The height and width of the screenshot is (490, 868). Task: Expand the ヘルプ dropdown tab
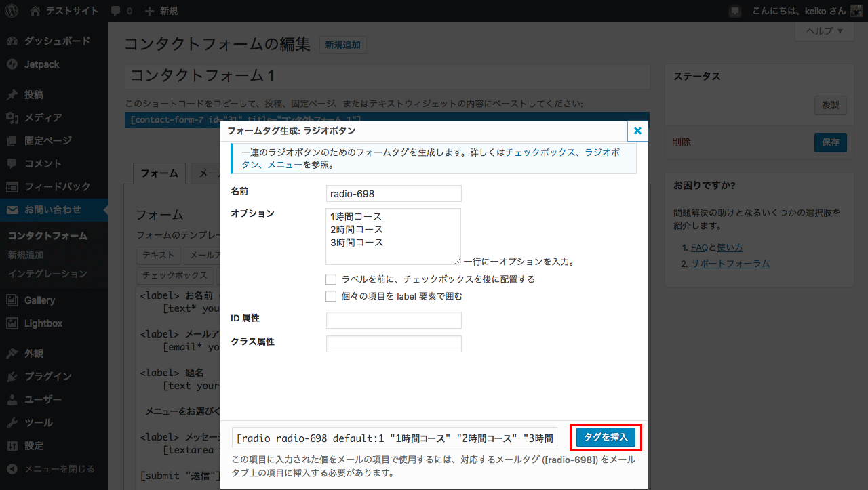click(x=825, y=31)
